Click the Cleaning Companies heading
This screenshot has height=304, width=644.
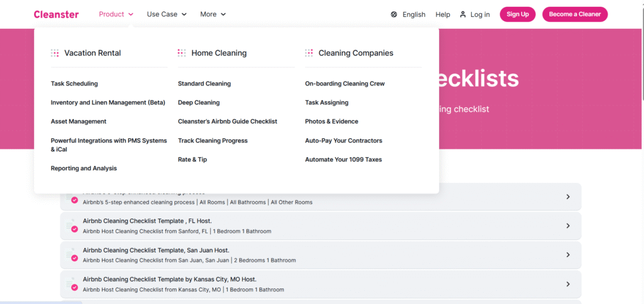356,53
